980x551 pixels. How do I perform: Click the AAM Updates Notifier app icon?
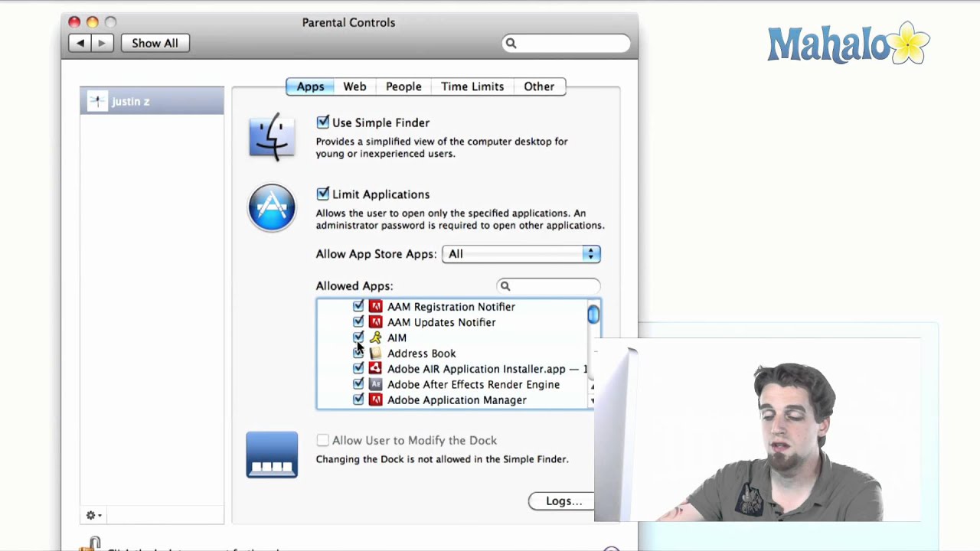tap(375, 322)
